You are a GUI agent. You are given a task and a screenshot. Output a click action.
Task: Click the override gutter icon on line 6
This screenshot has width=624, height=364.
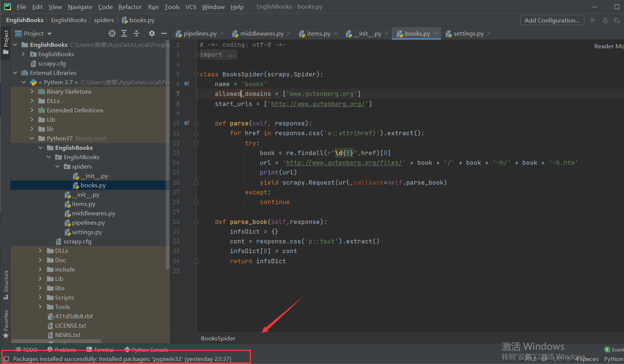[x=187, y=84]
